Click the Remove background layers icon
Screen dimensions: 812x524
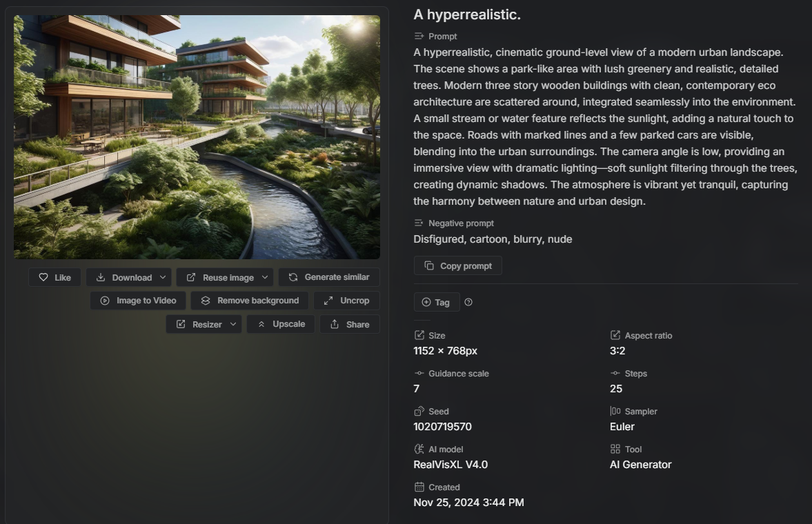click(206, 301)
